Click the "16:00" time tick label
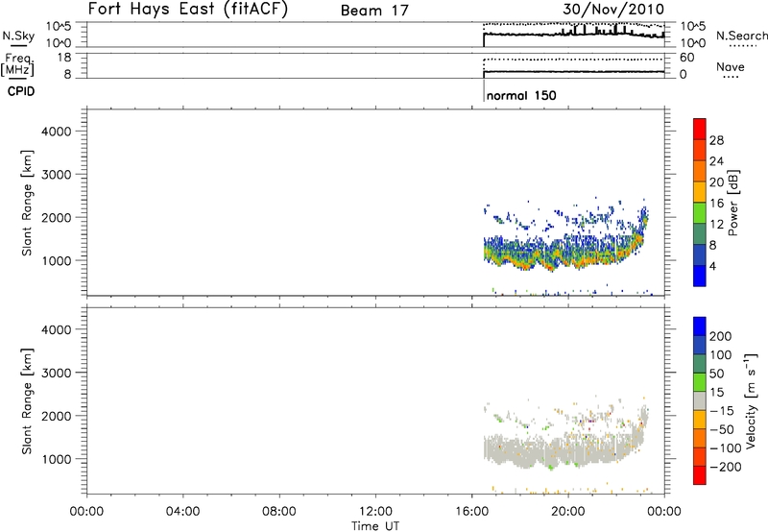 click(x=471, y=512)
